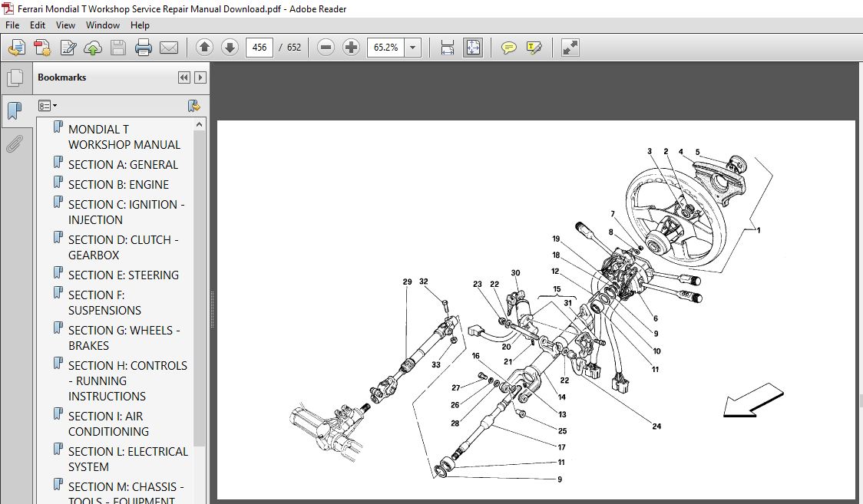This screenshot has width=863, height=504.
Task: Click the zoom percentage field
Action: tap(386, 48)
